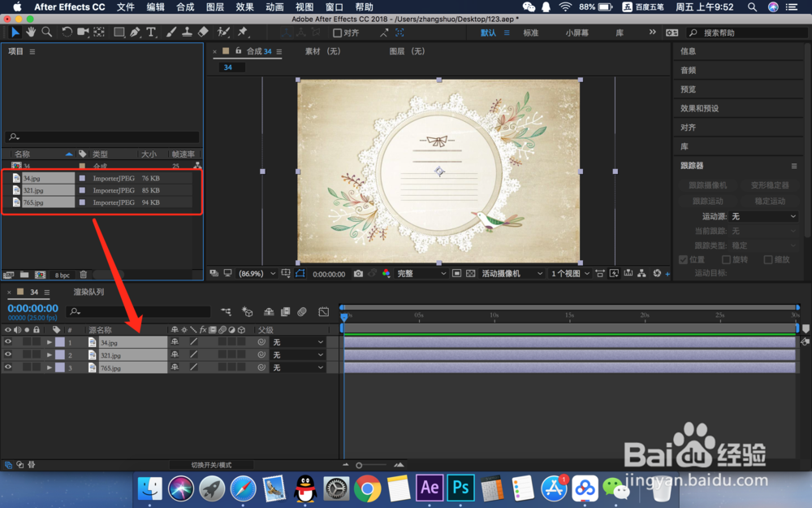Open the 86.9% magnification dropdown

[x=257, y=274]
